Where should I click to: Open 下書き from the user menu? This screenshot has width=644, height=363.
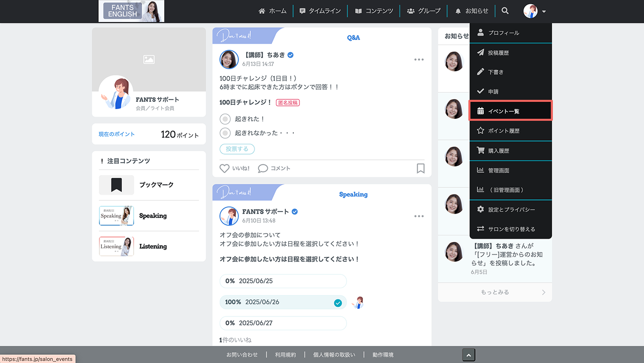point(511,72)
